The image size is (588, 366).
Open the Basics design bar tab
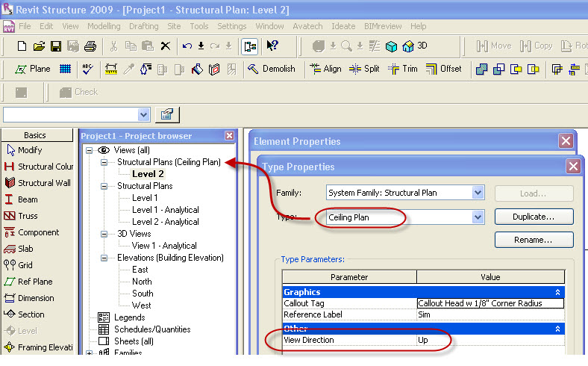37,135
